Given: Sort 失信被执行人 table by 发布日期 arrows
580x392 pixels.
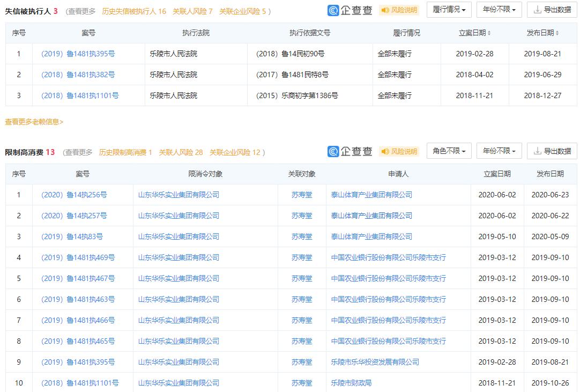Looking at the screenshot, I should coord(557,33).
